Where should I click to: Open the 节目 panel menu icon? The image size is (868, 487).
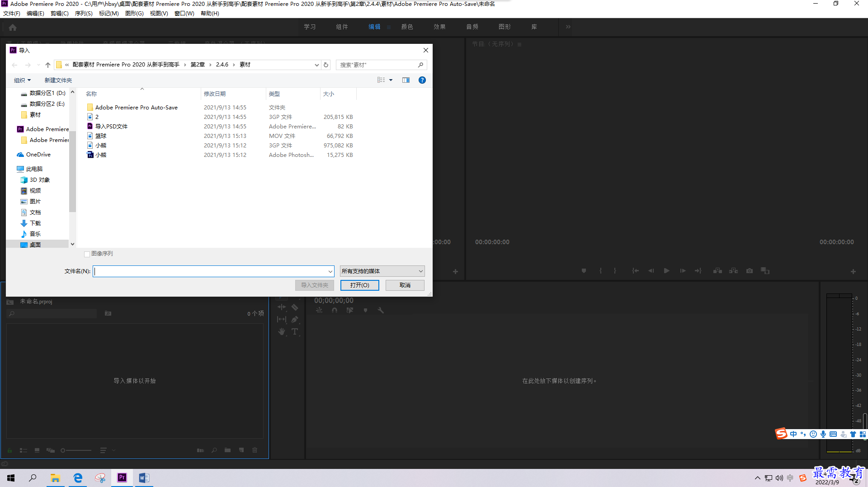(x=519, y=44)
